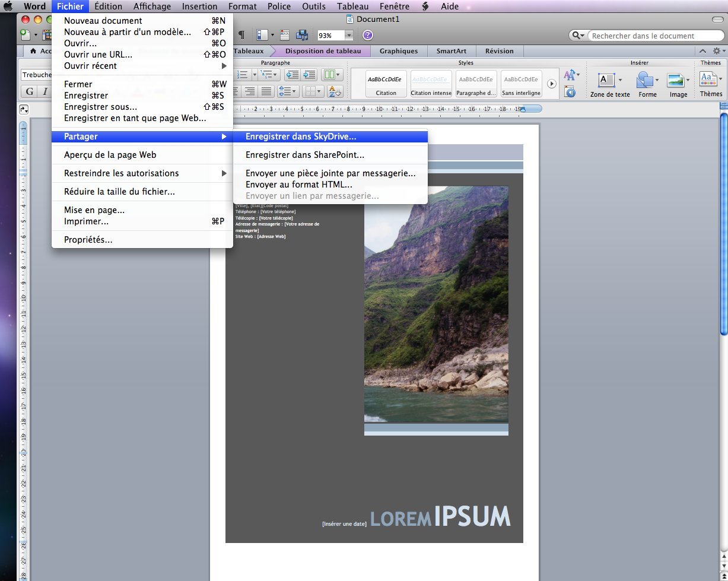Show more styles with round arrow button
The height and width of the screenshot is (581, 728).
pos(552,84)
